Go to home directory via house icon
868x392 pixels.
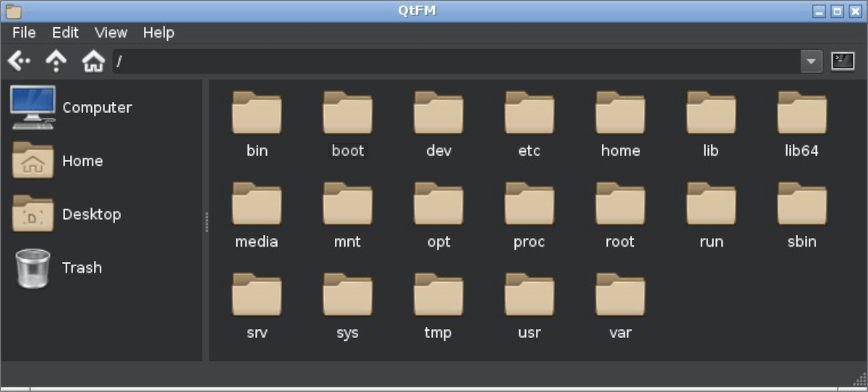pos(93,61)
